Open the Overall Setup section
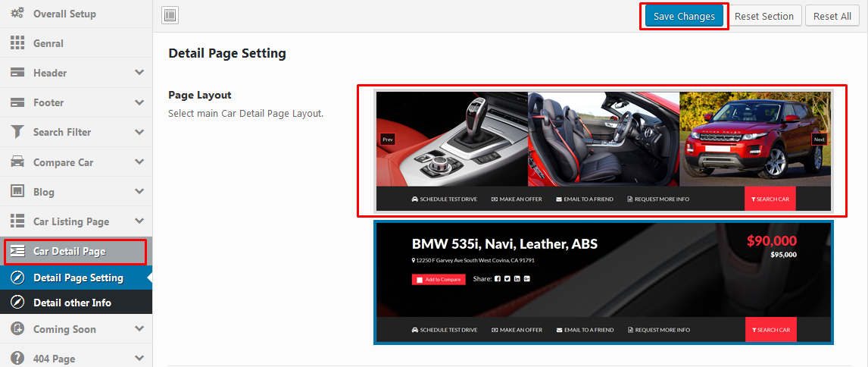 pos(76,14)
